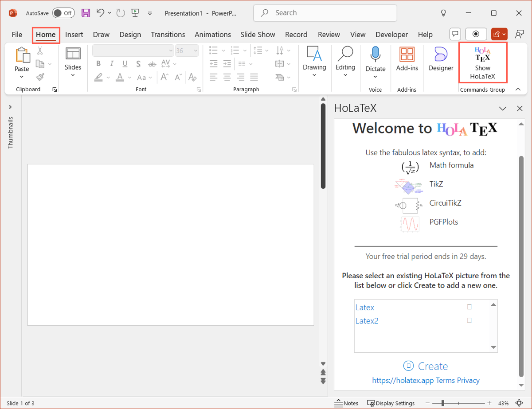Image resolution: width=532 pixels, height=409 pixels.
Task: Toggle Bold formatting
Action: pyautogui.click(x=98, y=64)
